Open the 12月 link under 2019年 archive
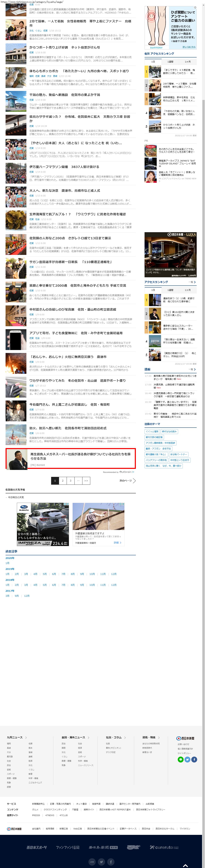 [x=114, y=574]
